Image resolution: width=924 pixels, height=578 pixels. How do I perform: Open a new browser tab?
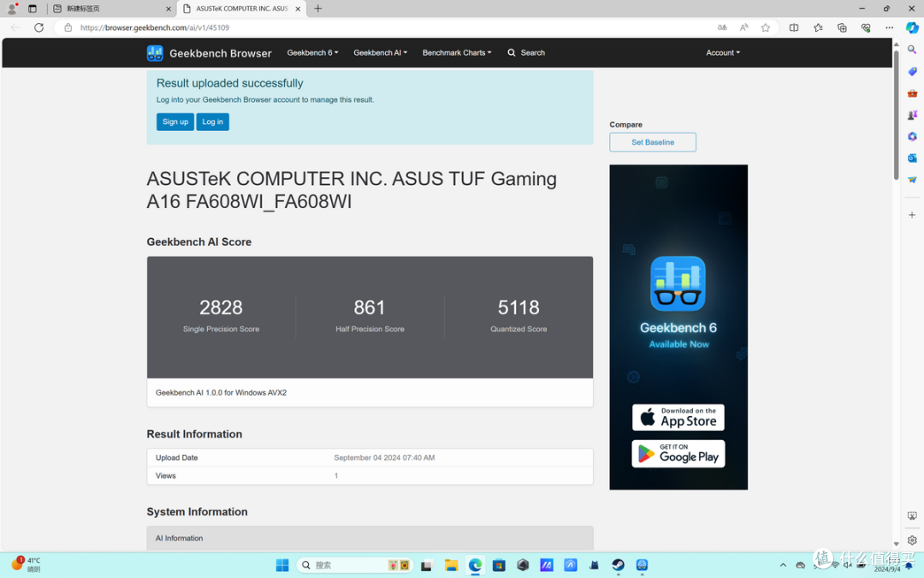coord(318,9)
